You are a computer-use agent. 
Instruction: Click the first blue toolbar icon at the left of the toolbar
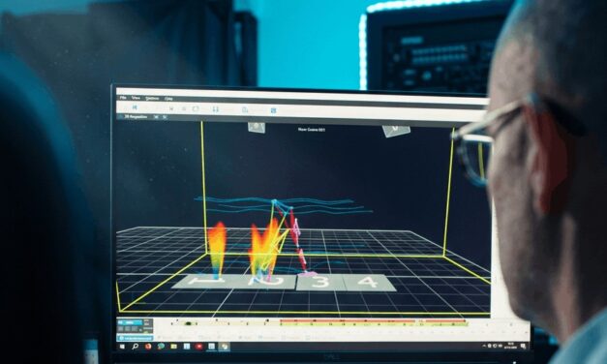pyautogui.click(x=135, y=107)
